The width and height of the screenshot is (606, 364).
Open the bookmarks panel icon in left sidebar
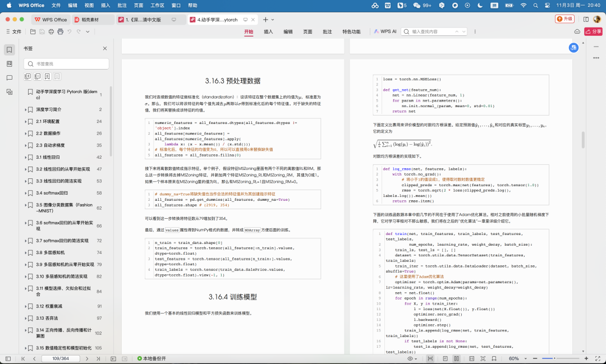coord(10,49)
